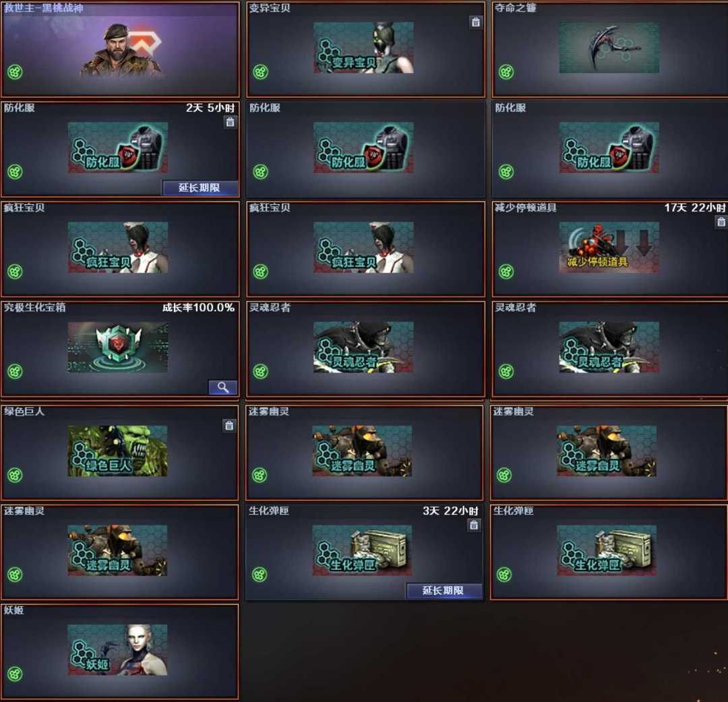Click 延长期限 button on 防化服 card
The height and width of the screenshot is (702, 728).
(x=200, y=188)
